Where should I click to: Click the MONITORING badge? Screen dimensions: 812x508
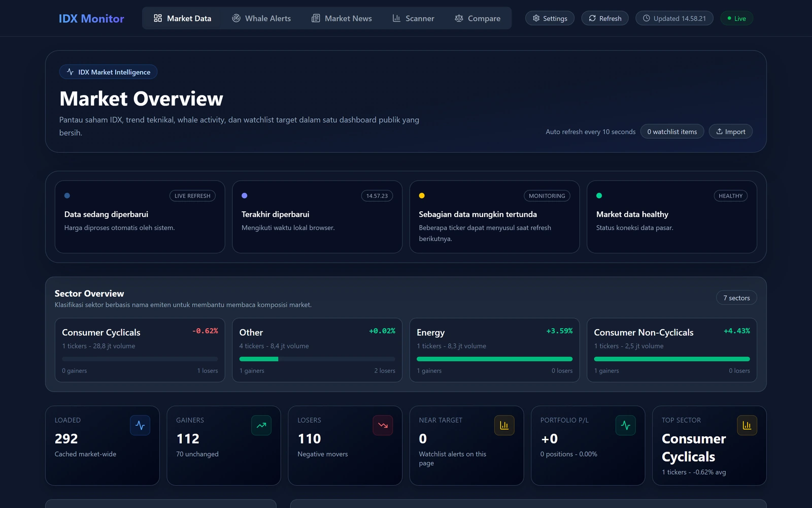[x=547, y=196]
